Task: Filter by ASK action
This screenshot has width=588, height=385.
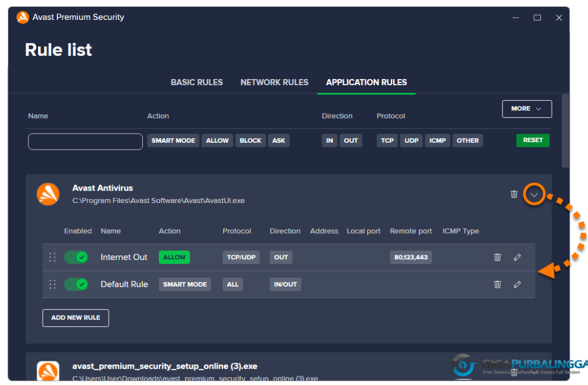Action: [x=278, y=140]
